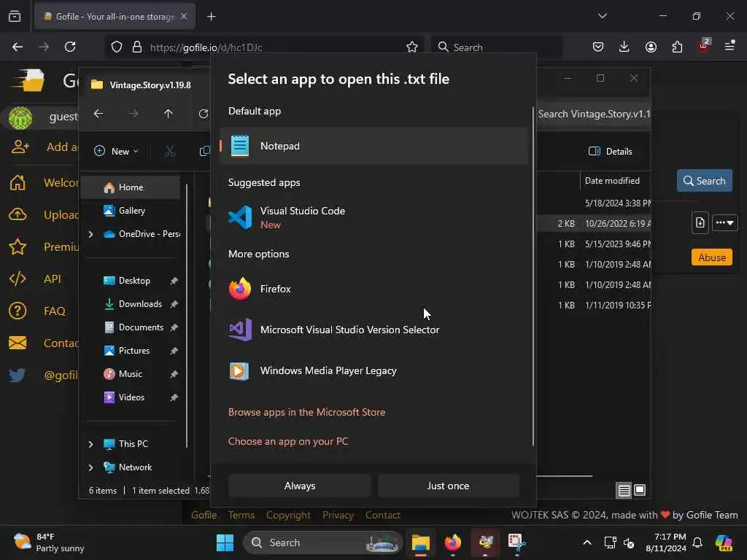The width and height of the screenshot is (747, 560).
Task: Refresh the File Explorer folder view
Action: [204, 114]
